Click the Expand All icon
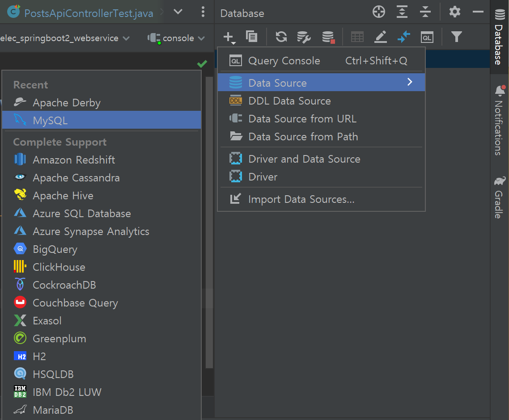Screen dimensions: 509x420 pos(402,12)
